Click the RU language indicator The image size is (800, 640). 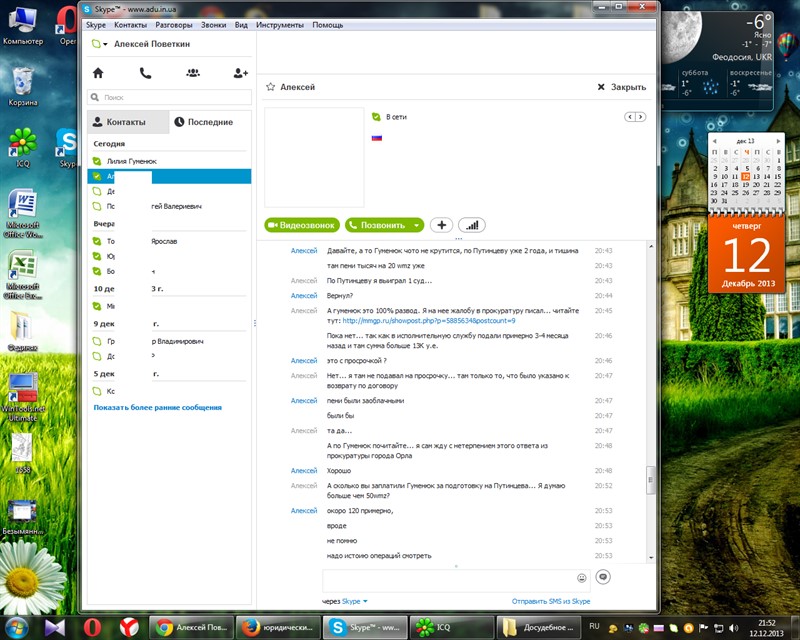tap(594, 626)
